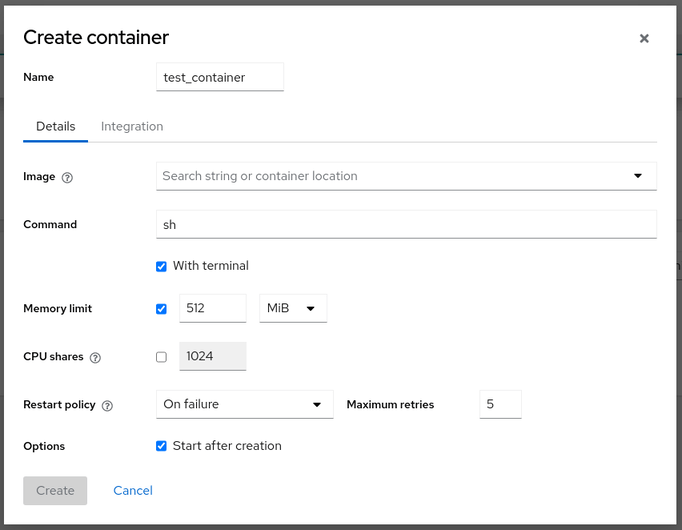Uncheck Start after creation option
The image size is (682, 530).
pyautogui.click(x=162, y=446)
